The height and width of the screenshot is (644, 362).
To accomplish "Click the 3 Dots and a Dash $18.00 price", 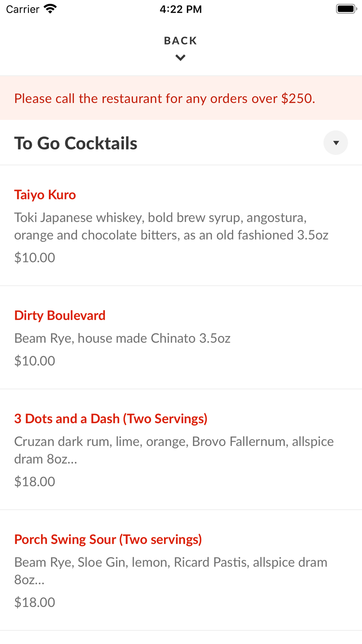I will (35, 481).
